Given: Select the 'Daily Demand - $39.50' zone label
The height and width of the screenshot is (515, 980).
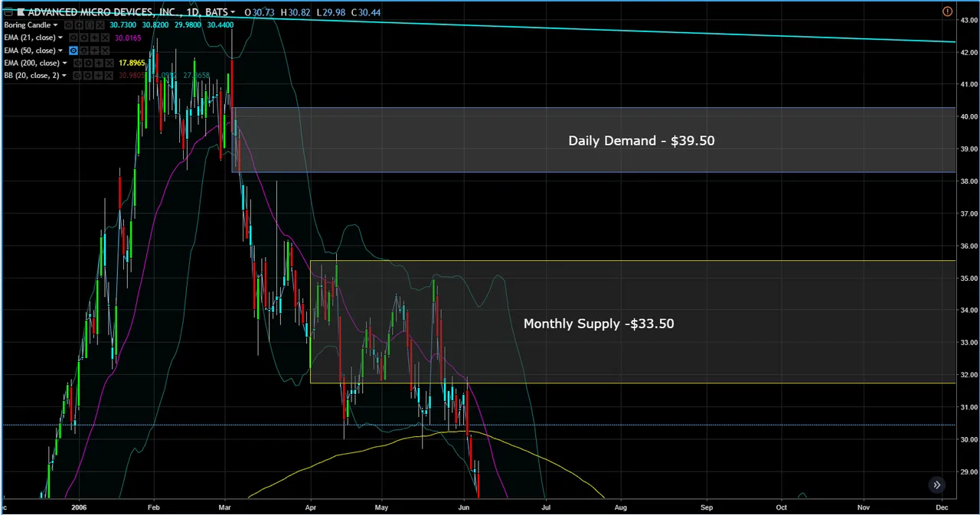Looking at the screenshot, I should click(x=642, y=141).
